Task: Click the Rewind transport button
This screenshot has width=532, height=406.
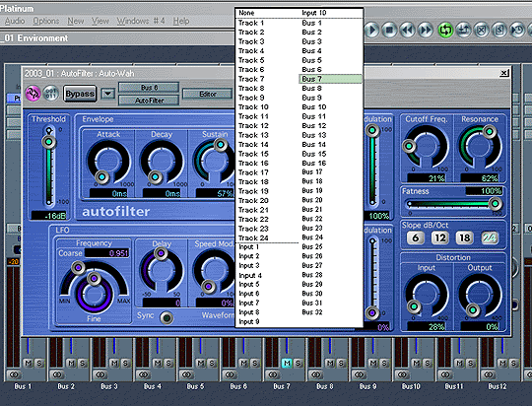Action: pos(408,31)
